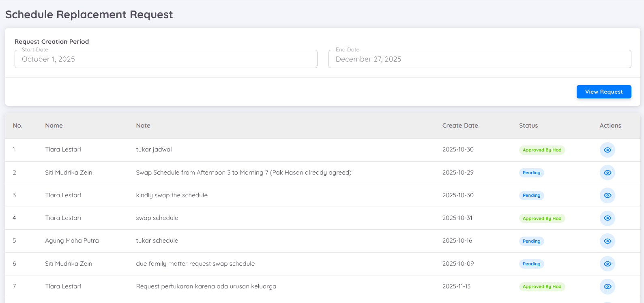View details of request number 2

(x=607, y=173)
